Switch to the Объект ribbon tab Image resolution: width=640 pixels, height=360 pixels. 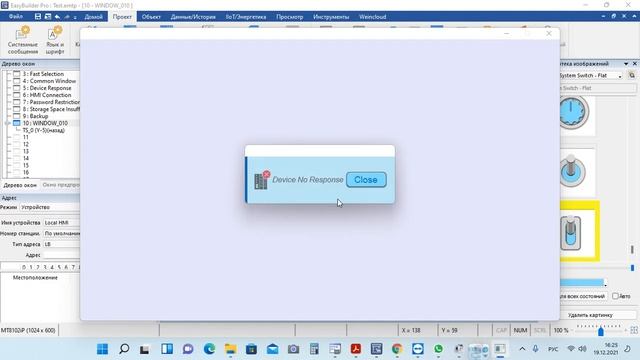[151, 17]
